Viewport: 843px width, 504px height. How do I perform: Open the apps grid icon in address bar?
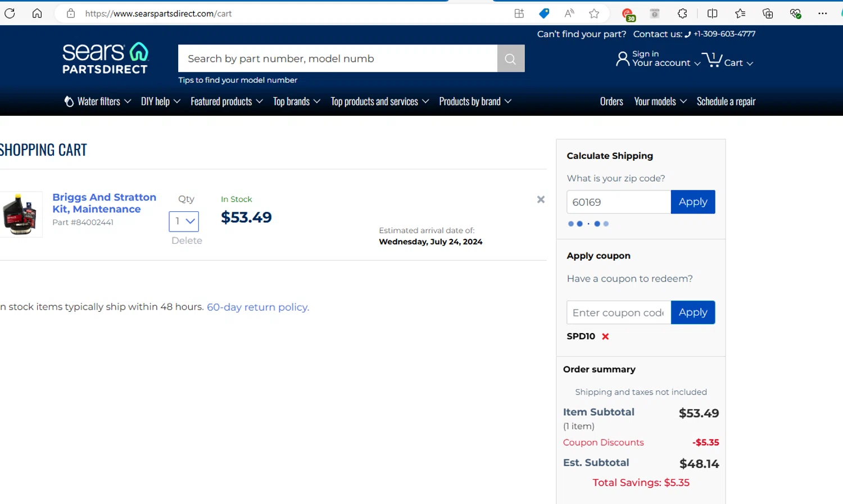click(x=519, y=13)
